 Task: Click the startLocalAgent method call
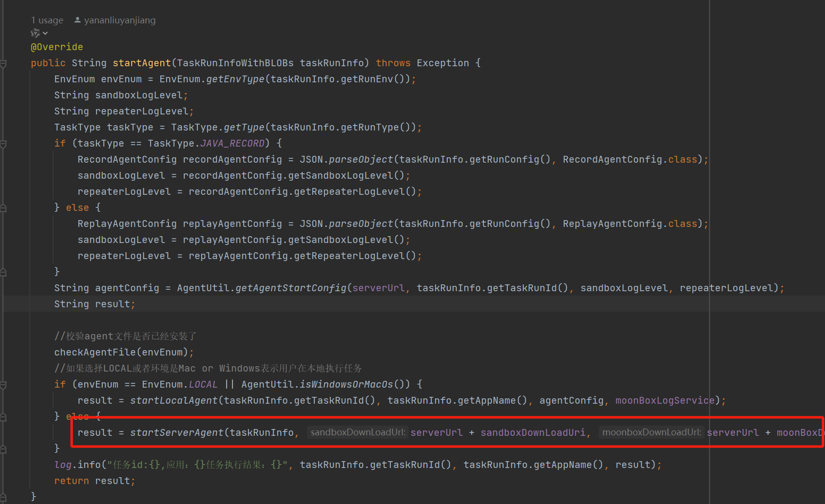coord(174,401)
